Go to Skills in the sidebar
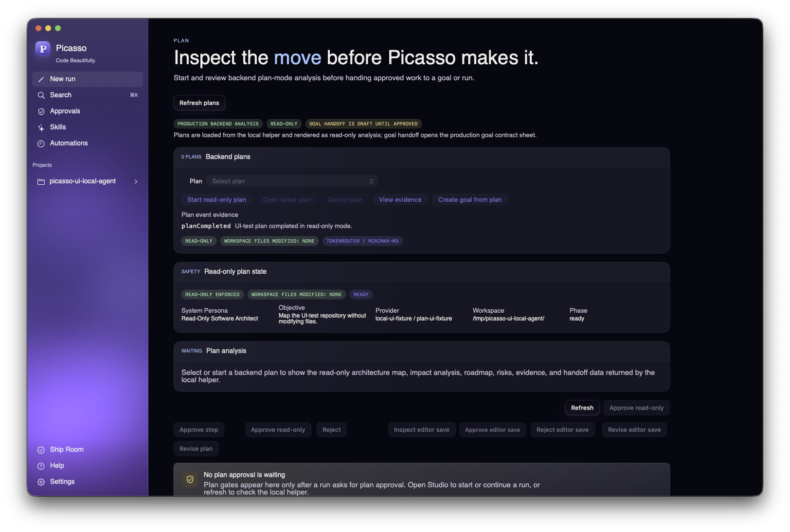Viewport: 790px width, 532px height. [x=88, y=127]
